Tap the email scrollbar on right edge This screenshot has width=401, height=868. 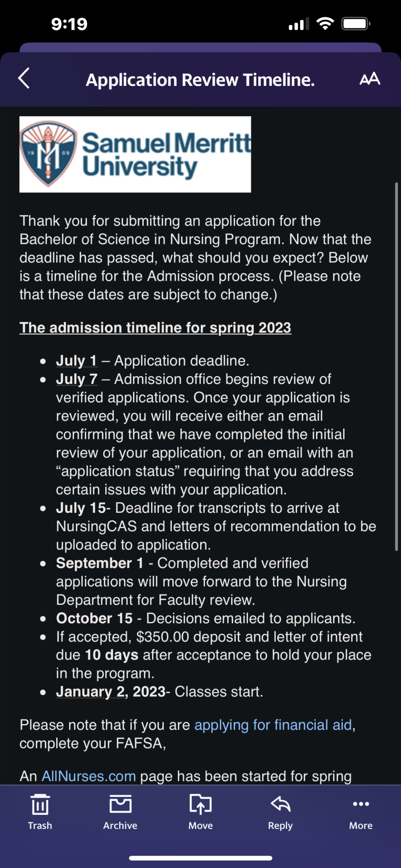397,367
